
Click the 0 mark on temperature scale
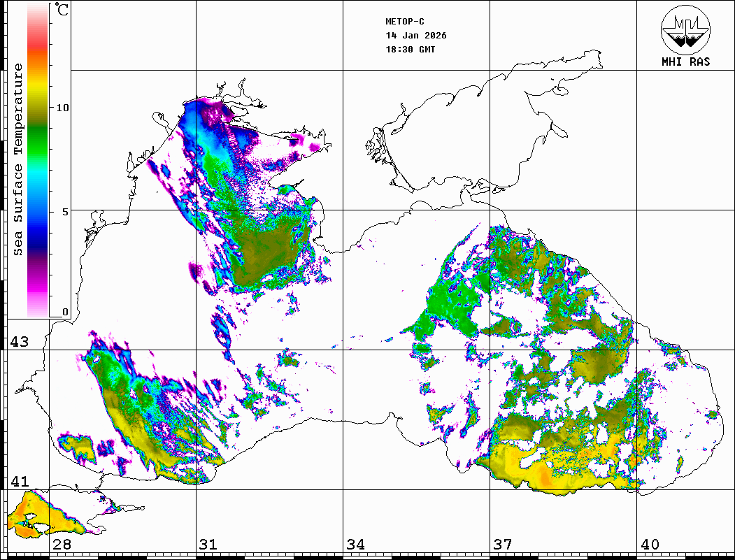(65, 312)
